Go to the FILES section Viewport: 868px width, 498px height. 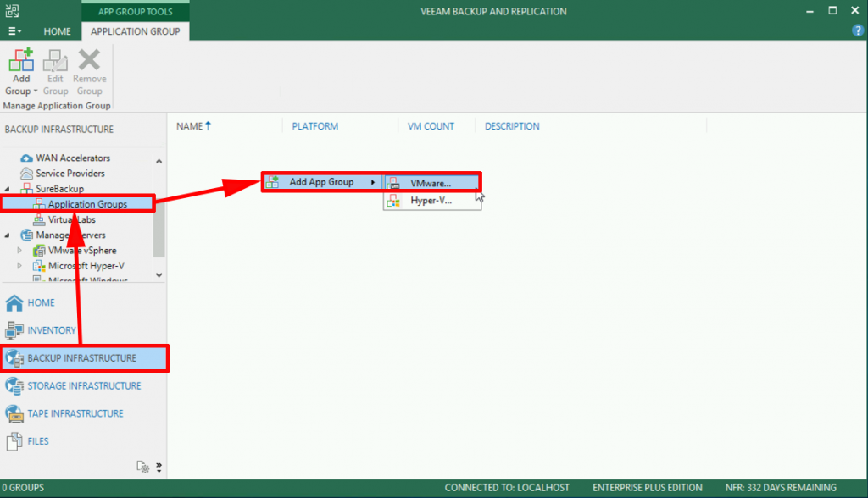(14, 441)
